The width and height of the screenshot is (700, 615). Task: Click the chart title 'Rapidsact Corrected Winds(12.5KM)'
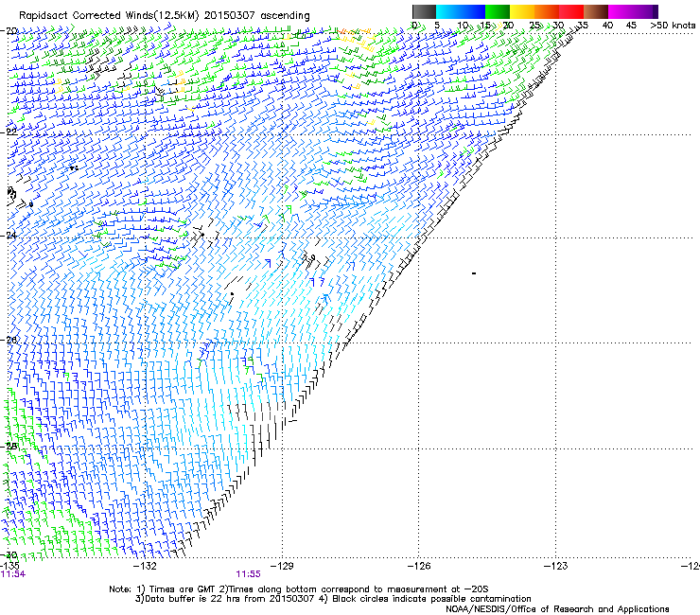(x=109, y=16)
